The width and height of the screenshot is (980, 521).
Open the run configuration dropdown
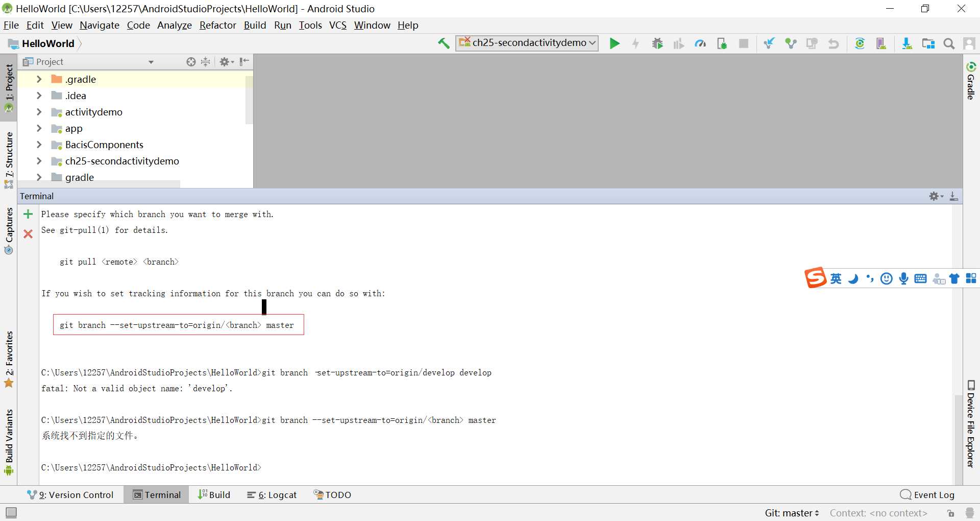527,43
